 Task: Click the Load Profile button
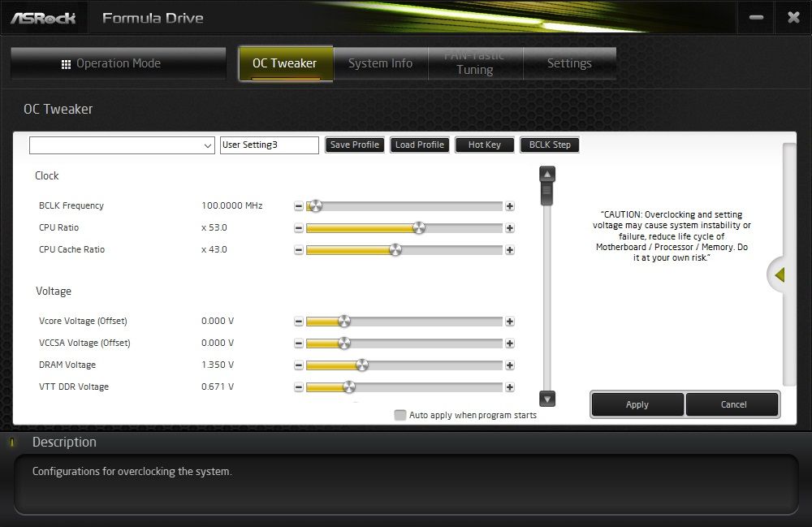420,145
